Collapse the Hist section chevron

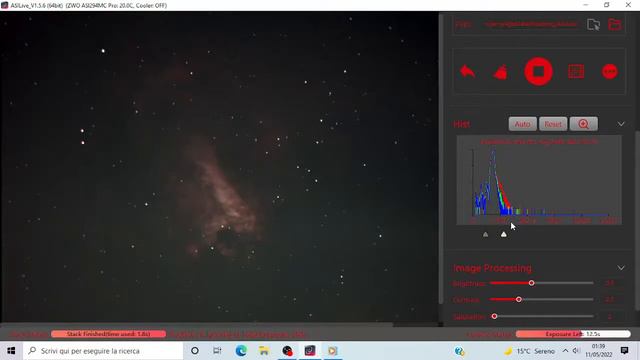coord(621,124)
